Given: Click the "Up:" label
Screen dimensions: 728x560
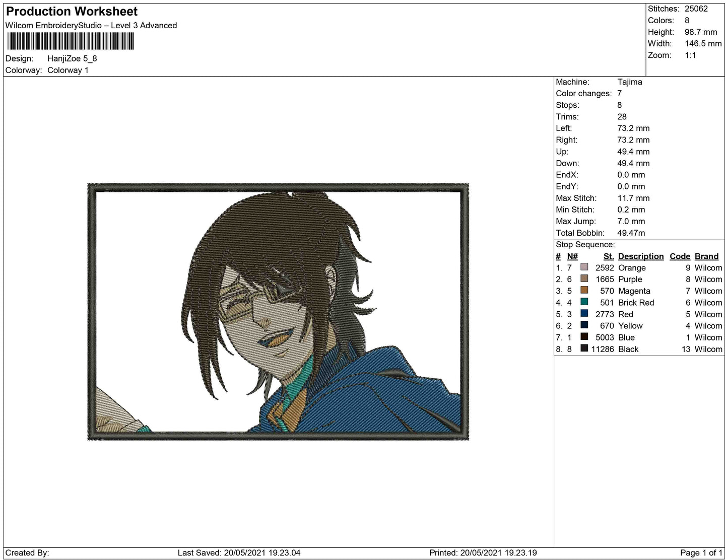Looking at the screenshot, I should (562, 152).
